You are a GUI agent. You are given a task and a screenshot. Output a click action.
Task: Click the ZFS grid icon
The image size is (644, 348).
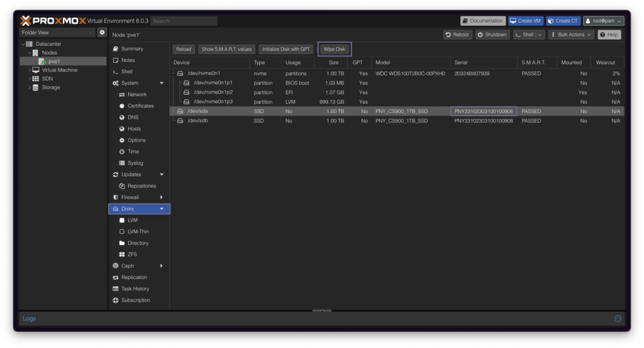tap(121, 254)
